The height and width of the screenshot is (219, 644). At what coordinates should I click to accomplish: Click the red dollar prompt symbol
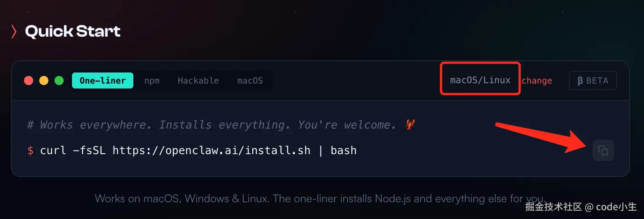click(30, 151)
